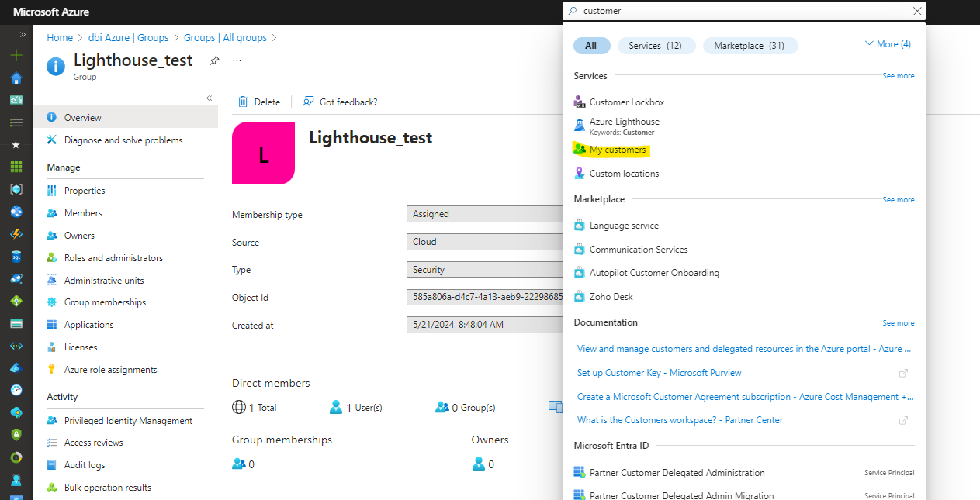Click the favorites star icon in sidebar
The image size is (980, 500).
16,144
